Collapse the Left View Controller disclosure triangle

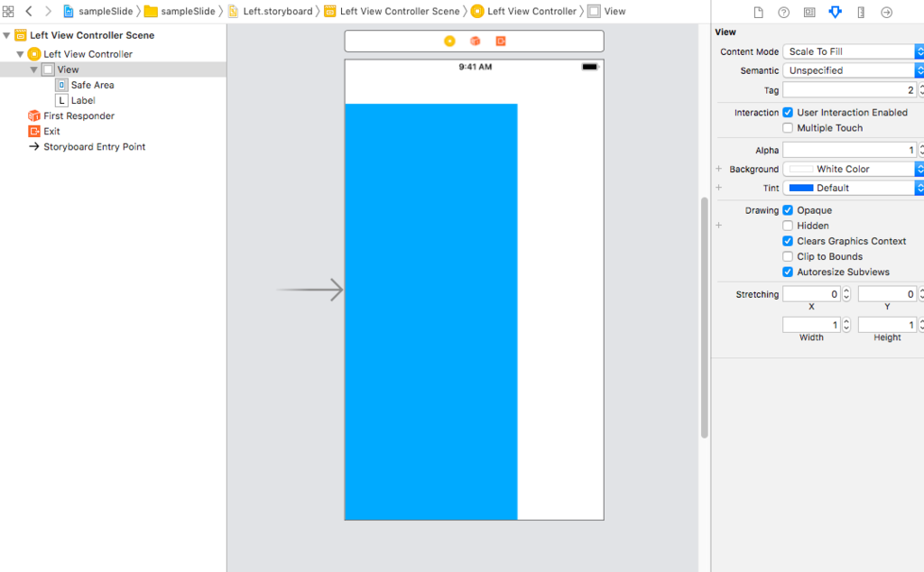[20, 54]
